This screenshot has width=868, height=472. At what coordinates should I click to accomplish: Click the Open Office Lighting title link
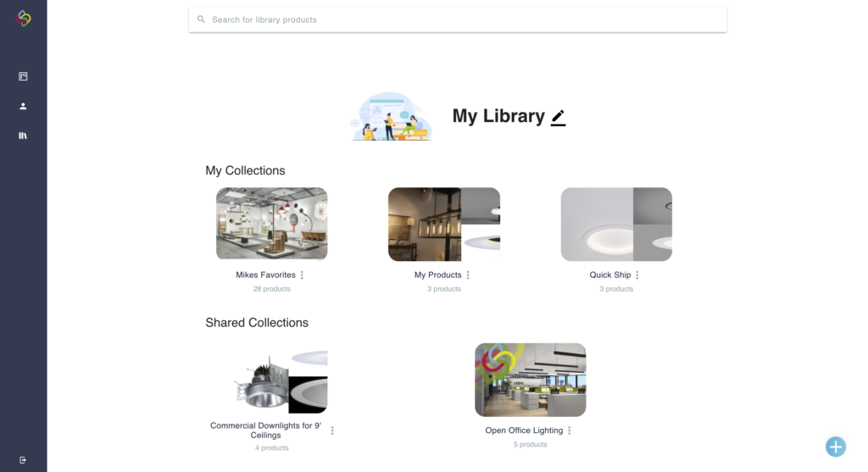pyautogui.click(x=524, y=430)
